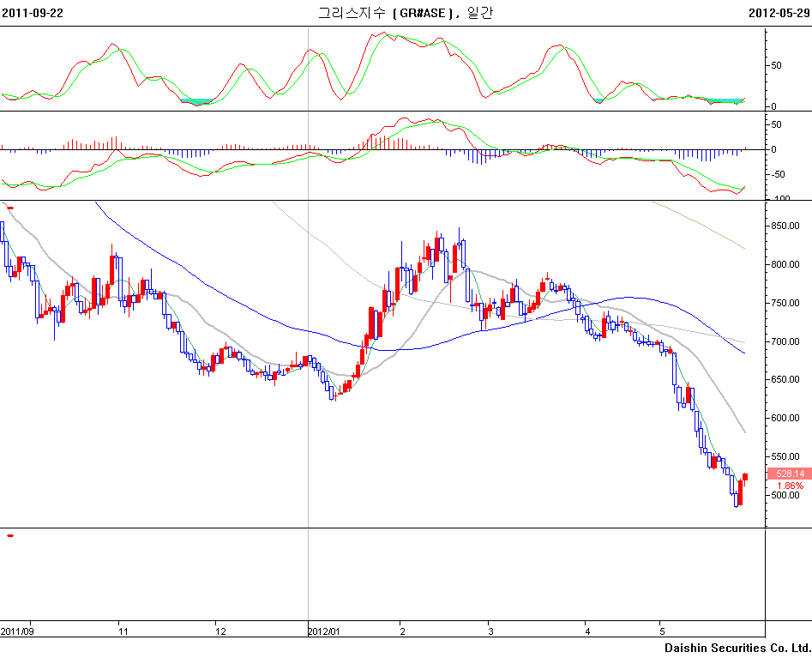812x658 pixels.
Task: Click the 850.00 price axis label
Action: (x=786, y=226)
